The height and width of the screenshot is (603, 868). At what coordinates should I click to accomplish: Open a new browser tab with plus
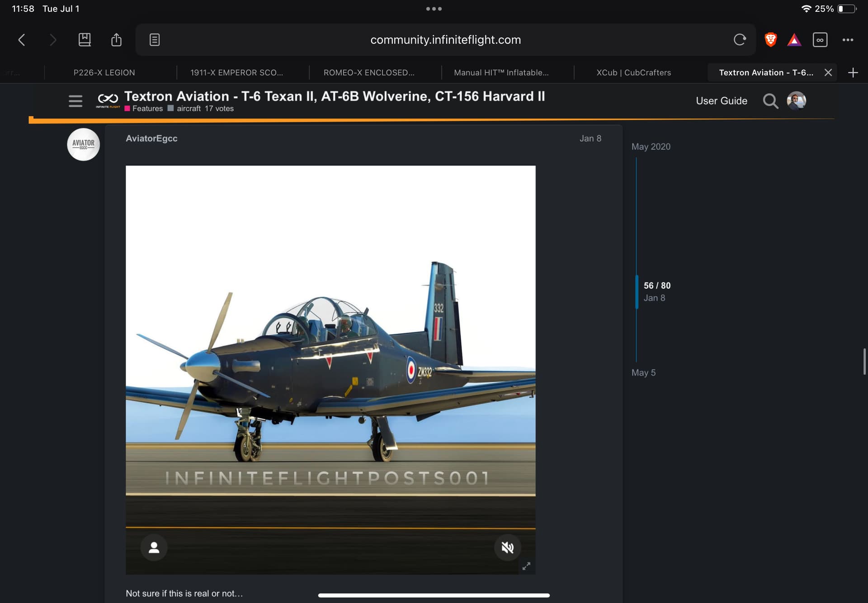853,73
